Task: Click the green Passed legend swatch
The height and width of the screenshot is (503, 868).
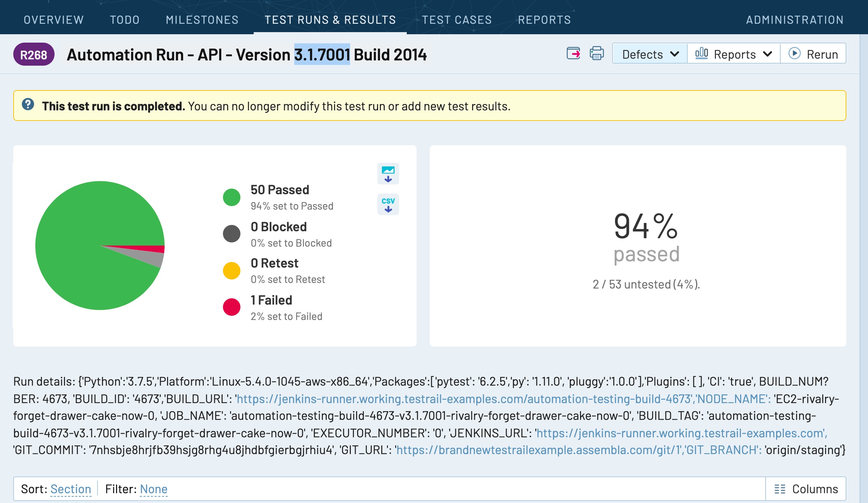Action: coord(231,197)
